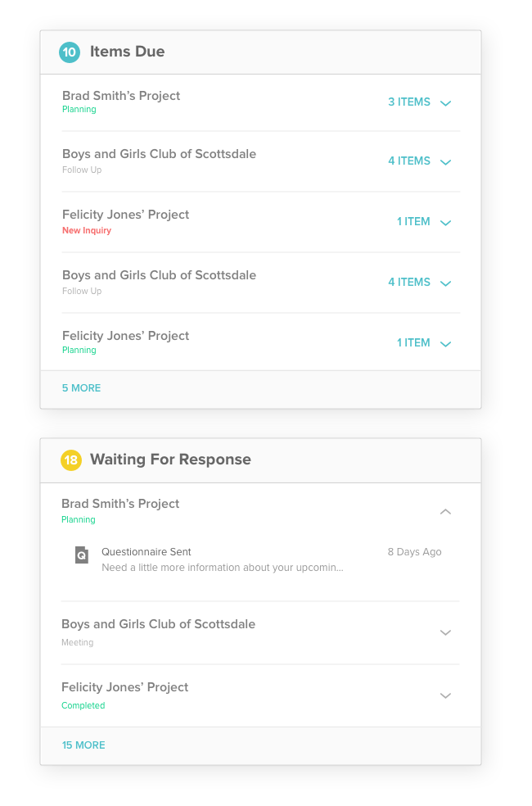Select the Waiting For Response header title
The height and width of the screenshot is (806, 532).
point(170,459)
